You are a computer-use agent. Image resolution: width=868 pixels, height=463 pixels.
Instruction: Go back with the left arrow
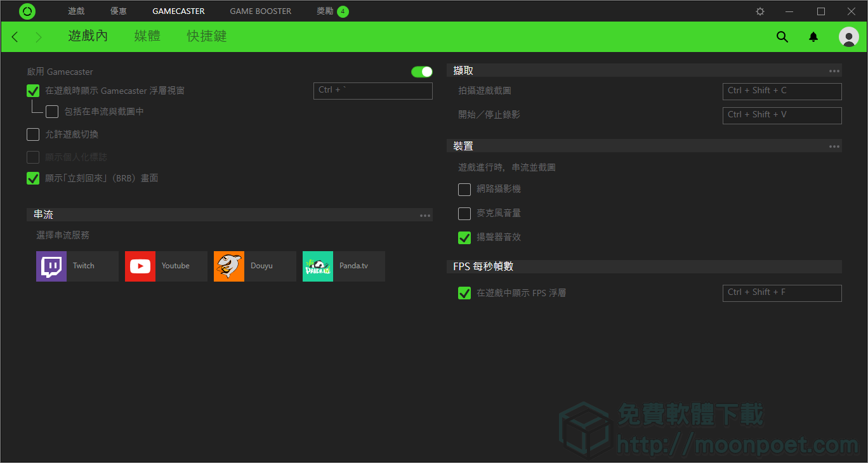(15, 37)
